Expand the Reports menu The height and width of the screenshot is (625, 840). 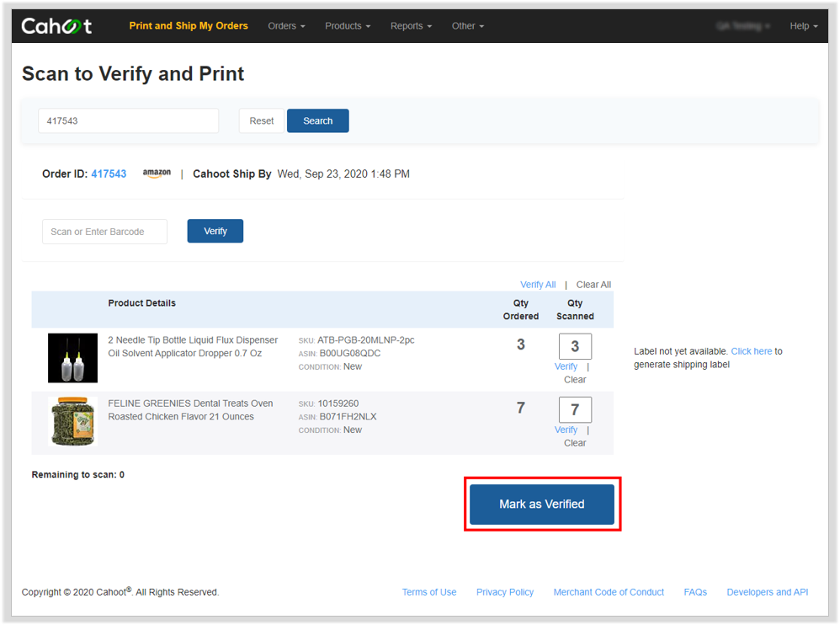411,26
